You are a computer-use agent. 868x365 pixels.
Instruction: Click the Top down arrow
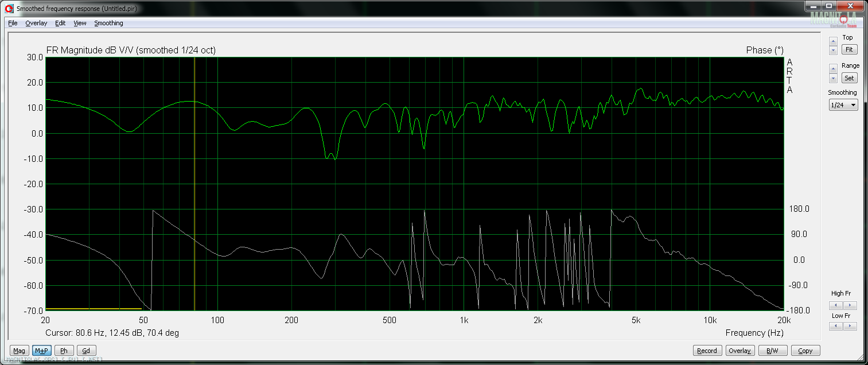833,51
